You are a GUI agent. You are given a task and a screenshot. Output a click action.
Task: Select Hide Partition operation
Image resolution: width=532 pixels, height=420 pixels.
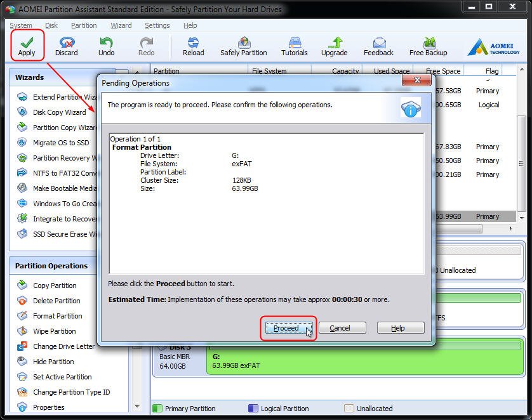46,362
